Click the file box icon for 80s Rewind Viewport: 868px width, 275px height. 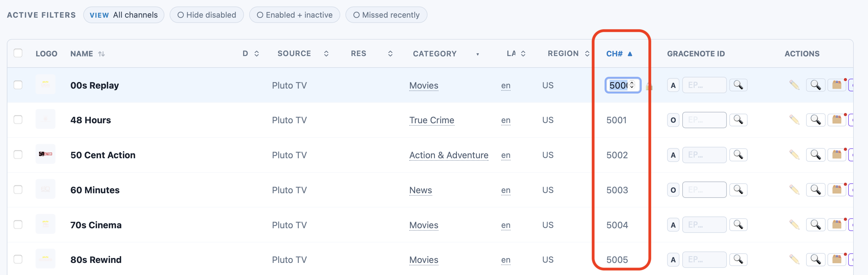[x=837, y=260]
